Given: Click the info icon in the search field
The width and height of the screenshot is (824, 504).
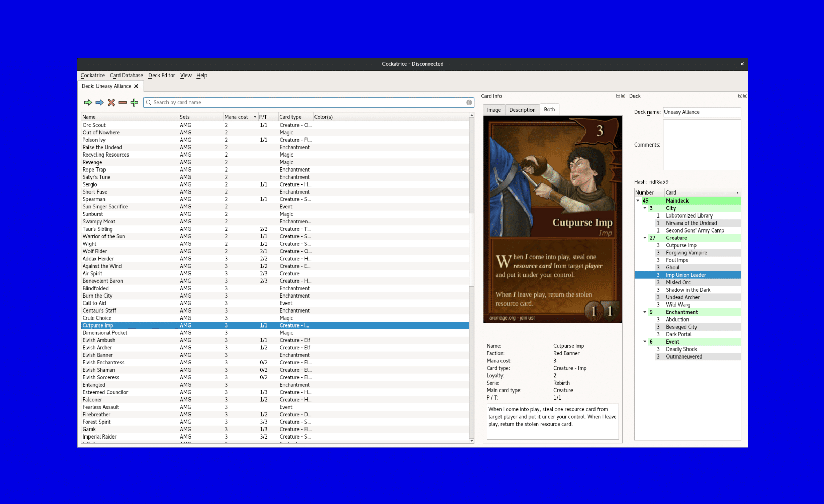Looking at the screenshot, I should (x=469, y=102).
